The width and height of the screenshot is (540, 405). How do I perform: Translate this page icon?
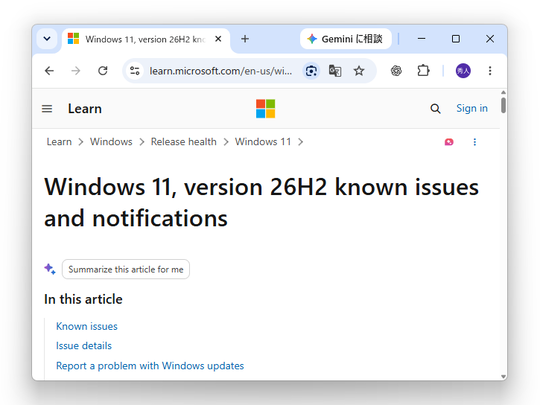pyautogui.click(x=335, y=71)
